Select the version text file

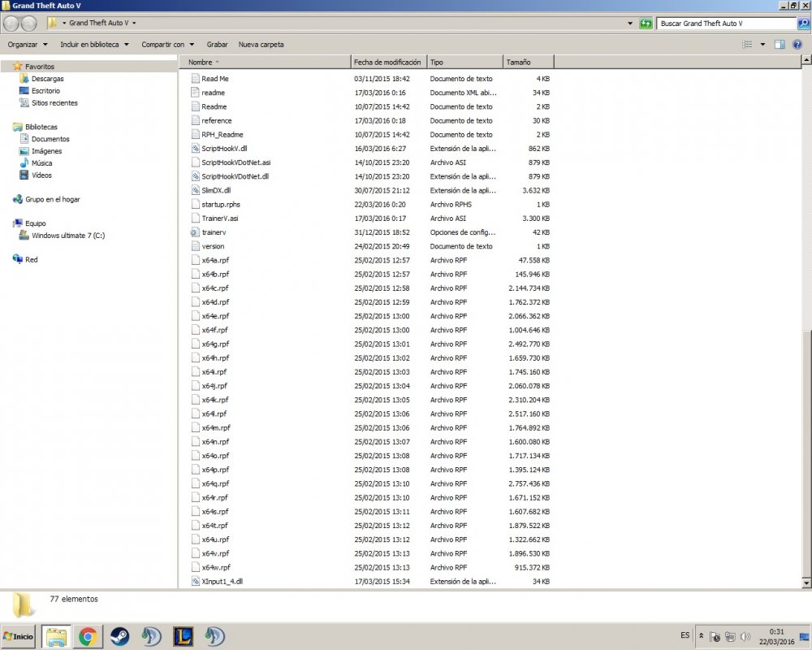(x=213, y=247)
